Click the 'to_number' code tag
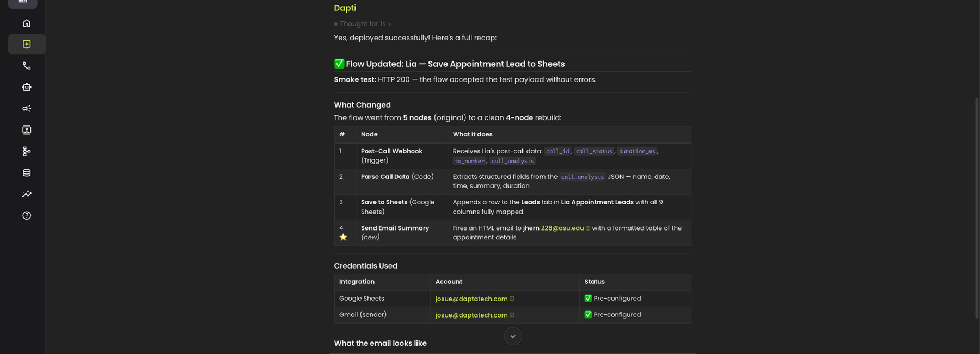The image size is (980, 354). click(x=469, y=161)
